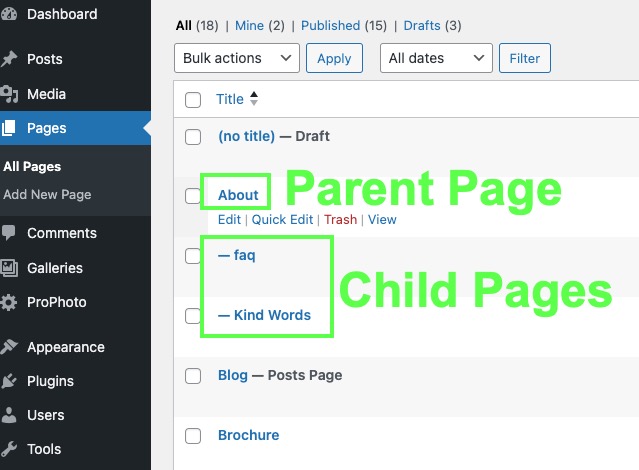Viewport: 639px width, 470px height.
Task: Click the Plugins plug icon
Action: coord(9,381)
